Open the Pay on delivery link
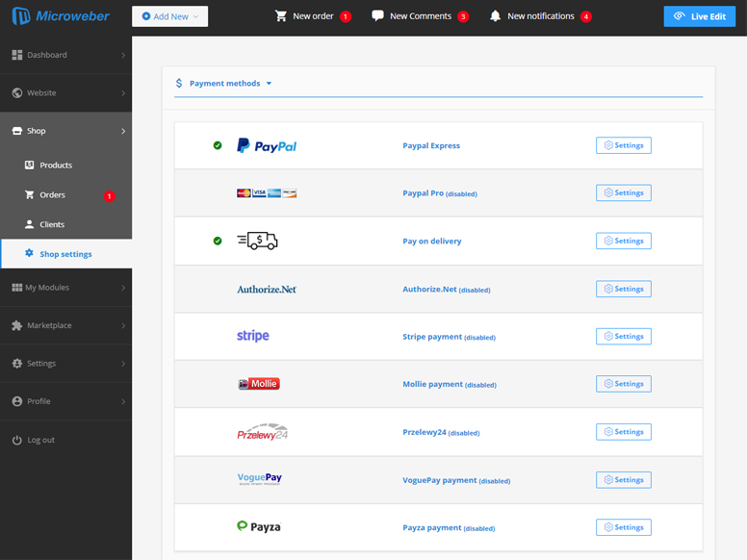Screen dimensions: 747x560 coord(432,241)
